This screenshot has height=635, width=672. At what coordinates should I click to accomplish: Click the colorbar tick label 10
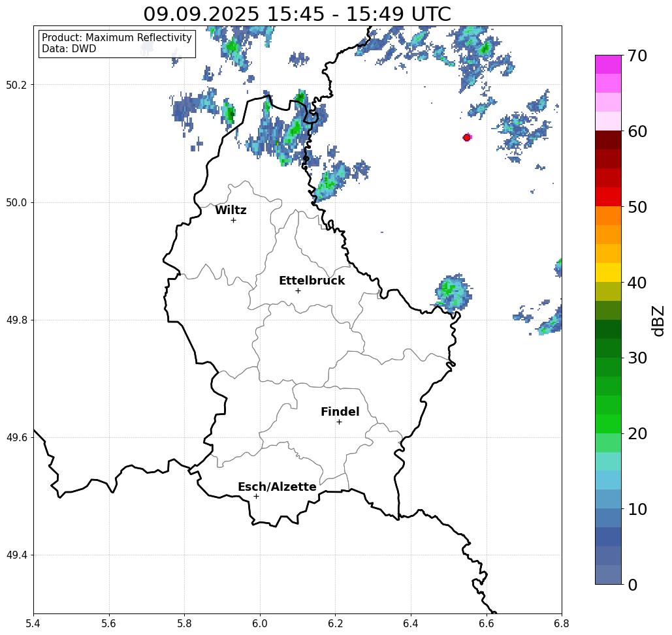click(637, 509)
